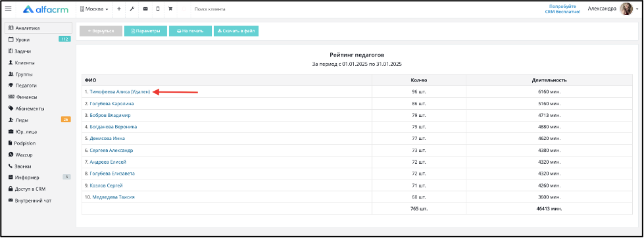Viewport: 644px width, 238px height.
Task: Click the plus add icon in top bar
Action: (x=118, y=9)
